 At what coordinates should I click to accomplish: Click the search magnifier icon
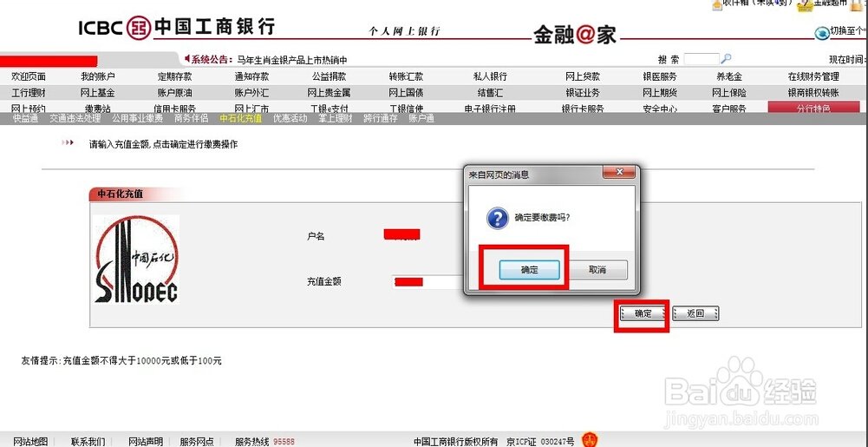(727, 58)
